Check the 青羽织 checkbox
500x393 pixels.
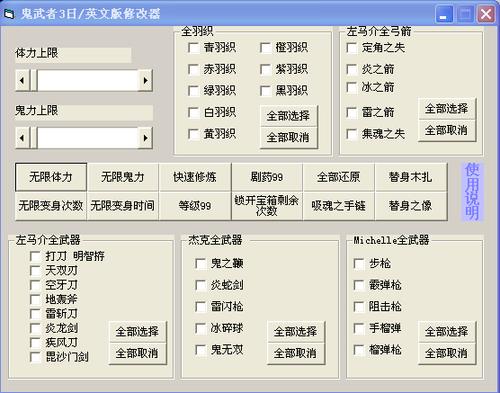pos(194,48)
